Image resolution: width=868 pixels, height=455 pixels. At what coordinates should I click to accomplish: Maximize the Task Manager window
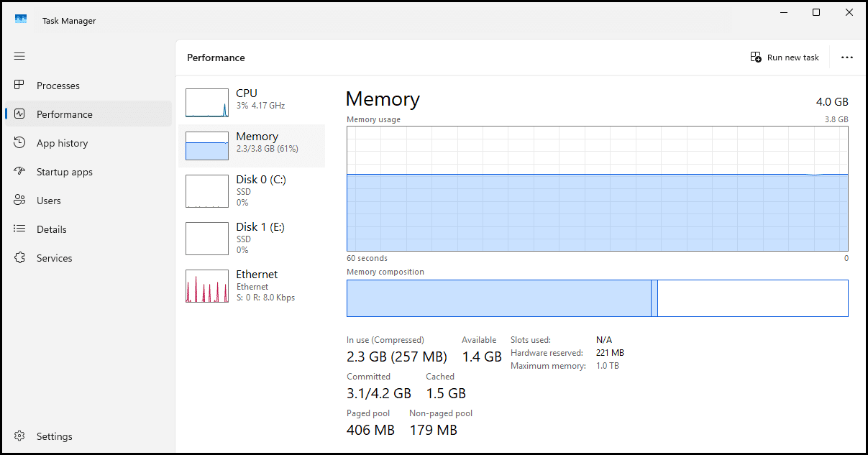pos(816,12)
